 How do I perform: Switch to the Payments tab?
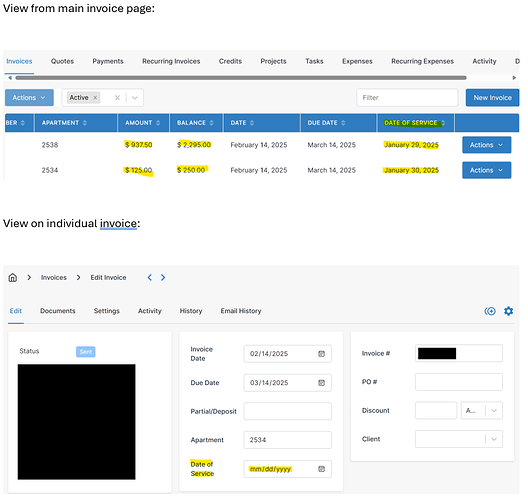pyautogui.click(x=108, y=61)
